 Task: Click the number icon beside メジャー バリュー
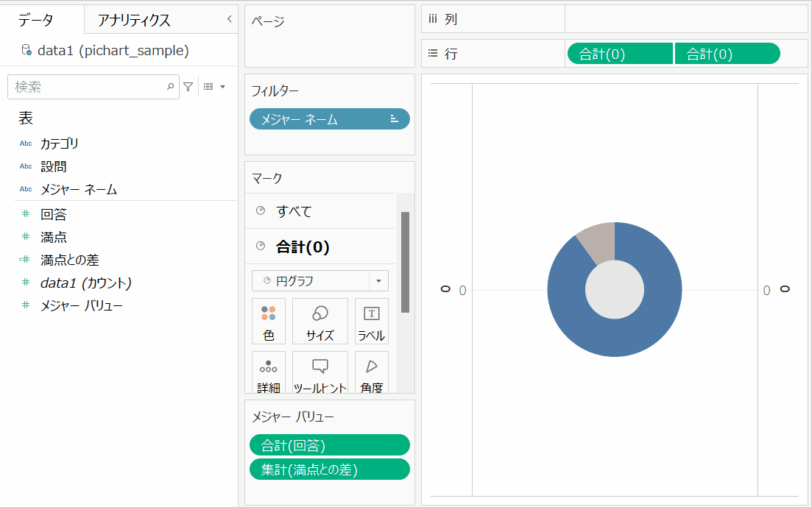pyautogui.click(x=25, y=305)
